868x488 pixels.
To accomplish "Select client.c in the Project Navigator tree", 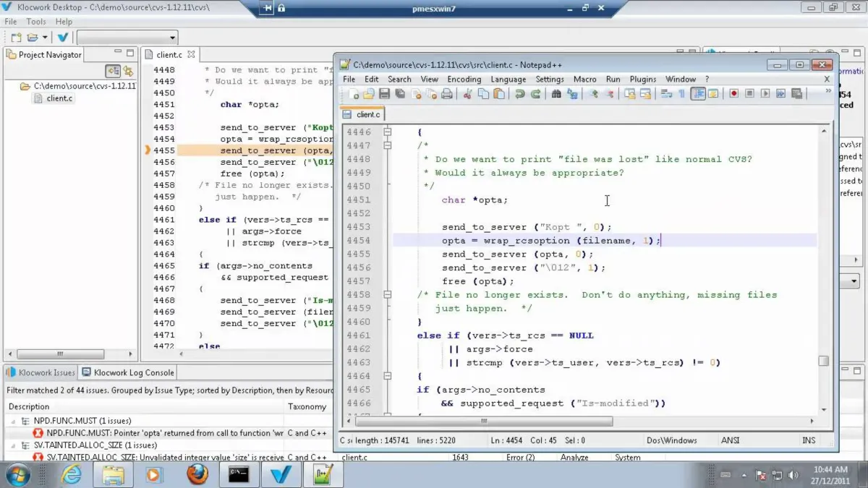I will pyautogui.click(x=59, y=98).
